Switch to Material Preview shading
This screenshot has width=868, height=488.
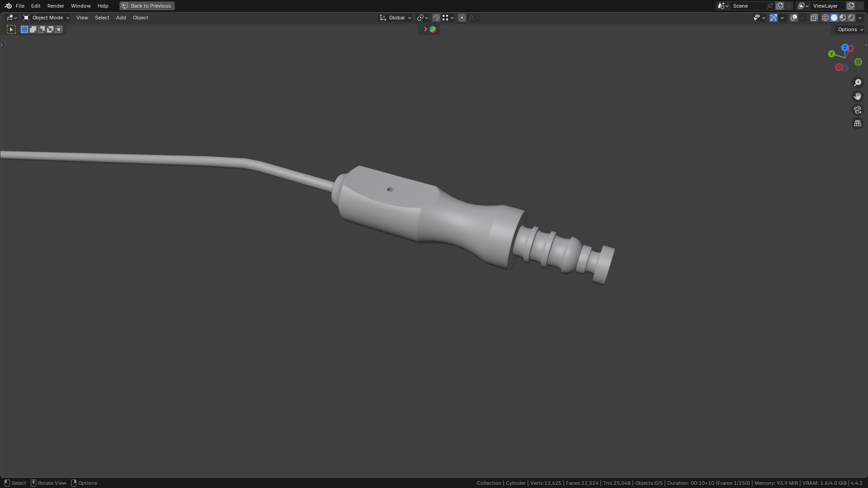coord(843,18)
